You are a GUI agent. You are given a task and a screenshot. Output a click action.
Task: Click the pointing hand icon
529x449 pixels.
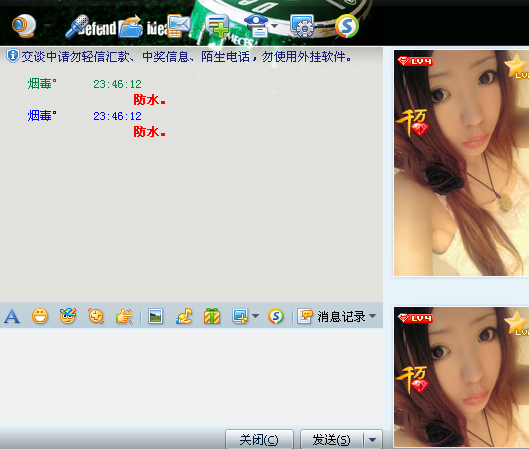[x=124, y=316]
